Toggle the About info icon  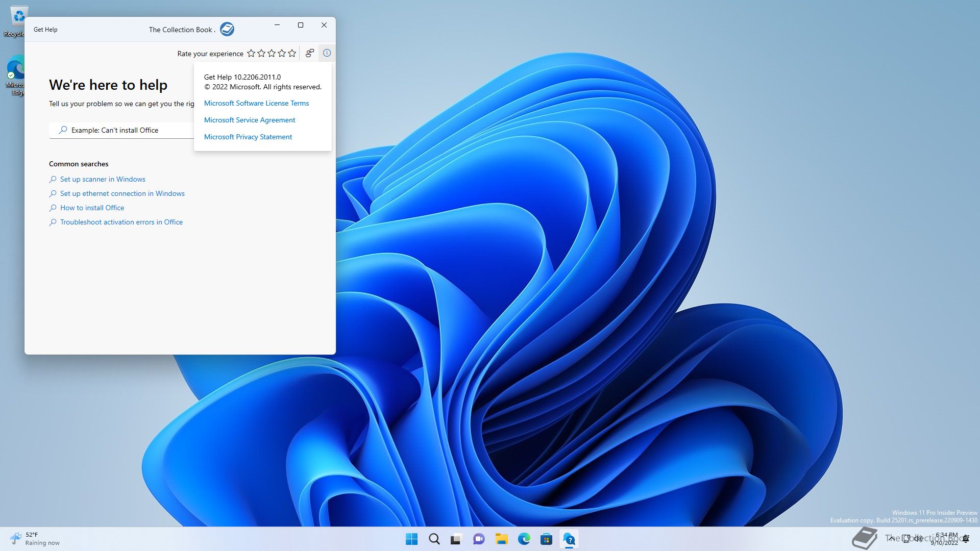click(327, 53)
